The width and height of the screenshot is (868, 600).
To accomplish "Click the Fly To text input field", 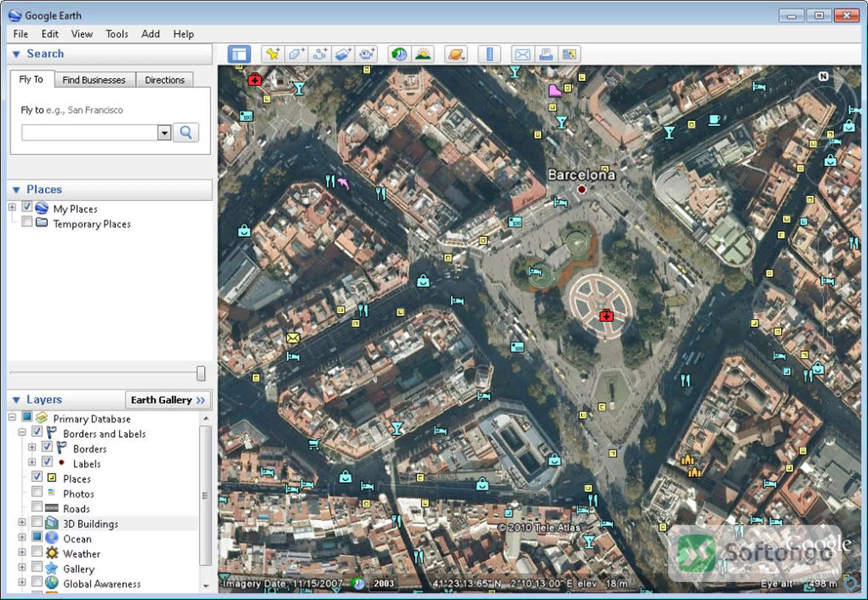I will point(90,133).
